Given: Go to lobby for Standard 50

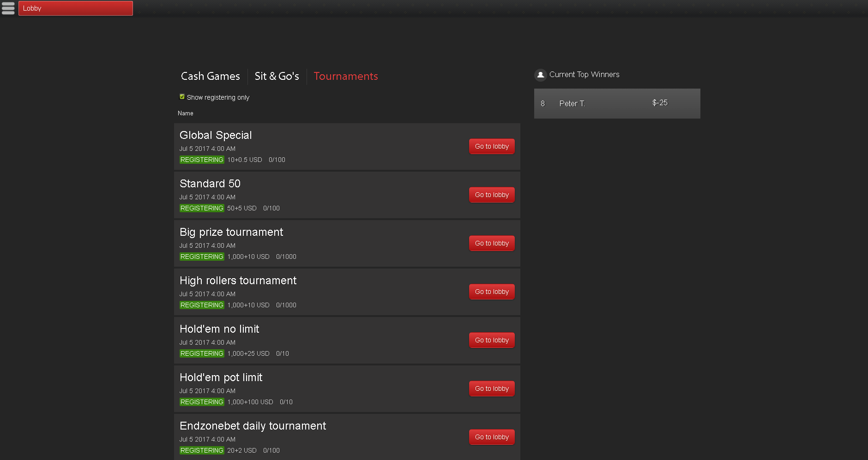Looking at the screenshot, I should click(x=492, y=195).
